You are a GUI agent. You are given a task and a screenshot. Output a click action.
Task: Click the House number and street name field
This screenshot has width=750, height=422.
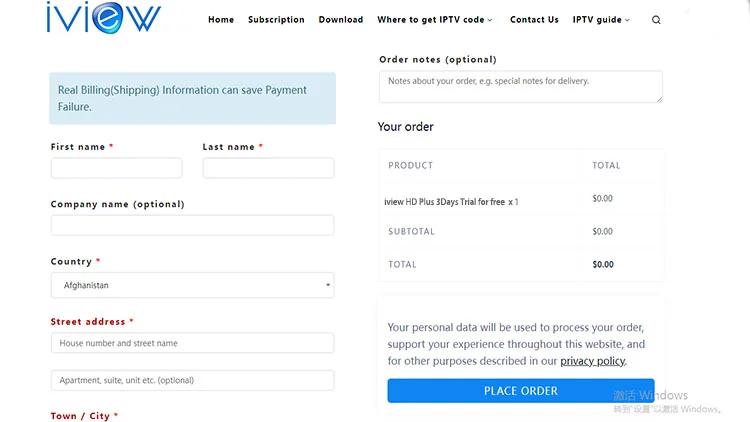tap(192, 343)
